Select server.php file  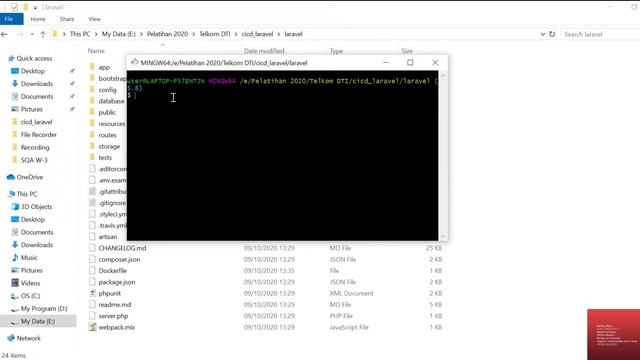pyautogui.click(x=113, y=316)
